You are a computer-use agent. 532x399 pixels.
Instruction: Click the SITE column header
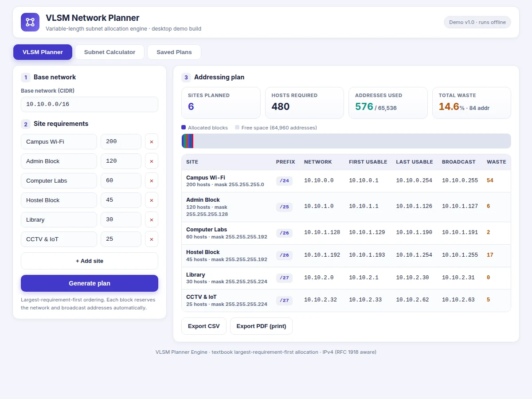192,162
